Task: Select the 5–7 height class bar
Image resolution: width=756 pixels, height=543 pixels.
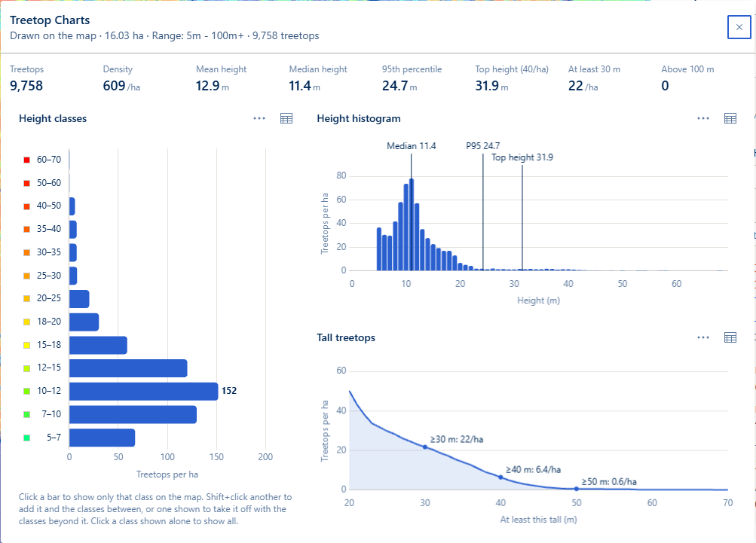Action: click(x=103, y=438)
